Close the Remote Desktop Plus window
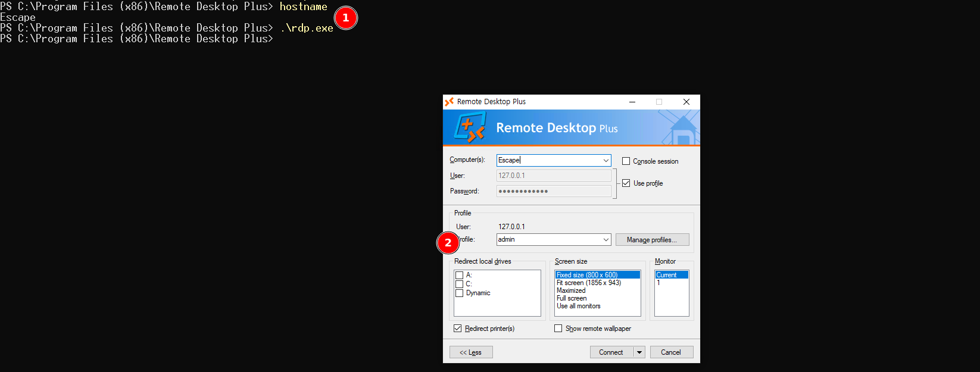The image size is (980, 372). point(686,102)
